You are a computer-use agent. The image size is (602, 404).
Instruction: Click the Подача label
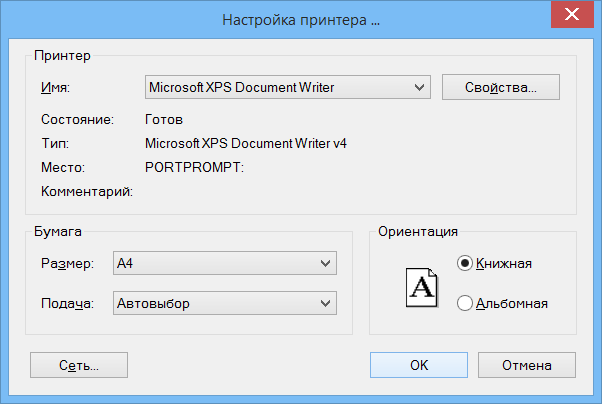click(x=68, y=304)
